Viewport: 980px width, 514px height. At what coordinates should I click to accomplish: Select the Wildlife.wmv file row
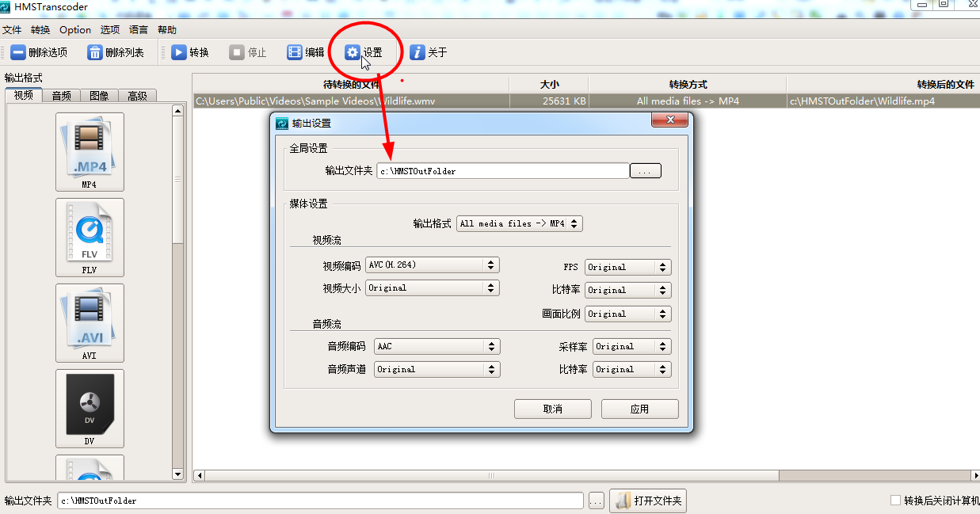pyautogui.click(x=586, y=101)
